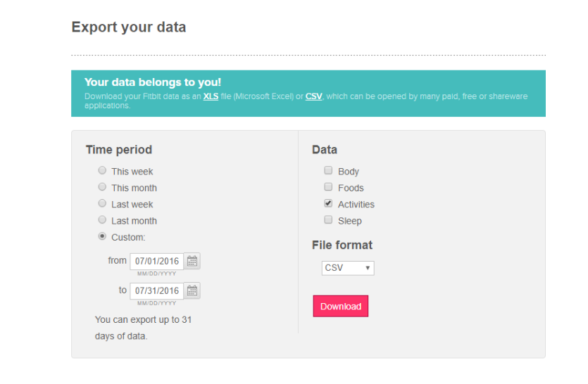The width and height of the screenshot is (588, 384).
Task: Tick the Sleep data checkbox
Action: point(328,220)
